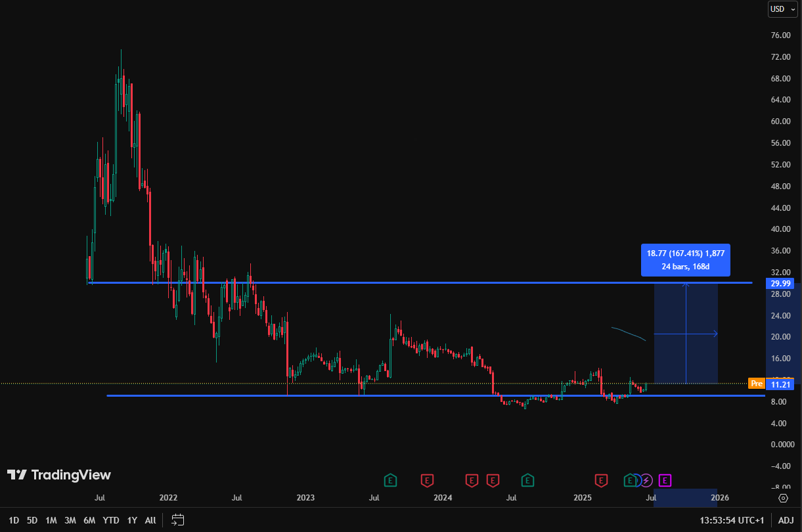Click the 2022 label on time axis
This screenshot has width=802, height=532.
coord(169,498)
